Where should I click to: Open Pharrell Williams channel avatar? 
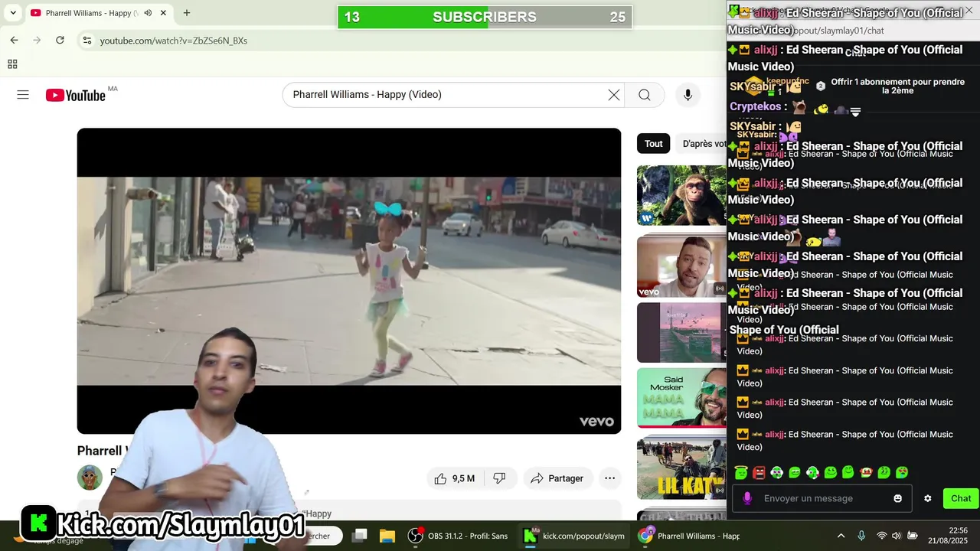[90, 478]
